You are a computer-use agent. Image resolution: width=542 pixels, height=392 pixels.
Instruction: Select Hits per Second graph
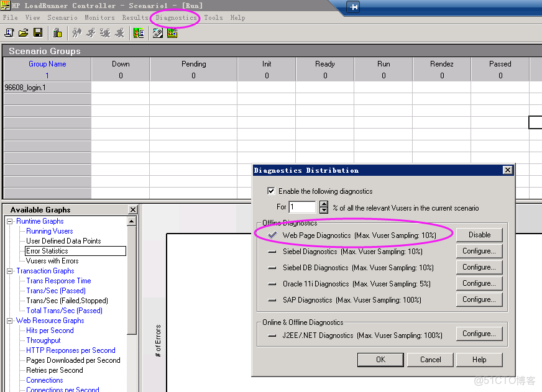pyautogui.click(x=50, y=331)
